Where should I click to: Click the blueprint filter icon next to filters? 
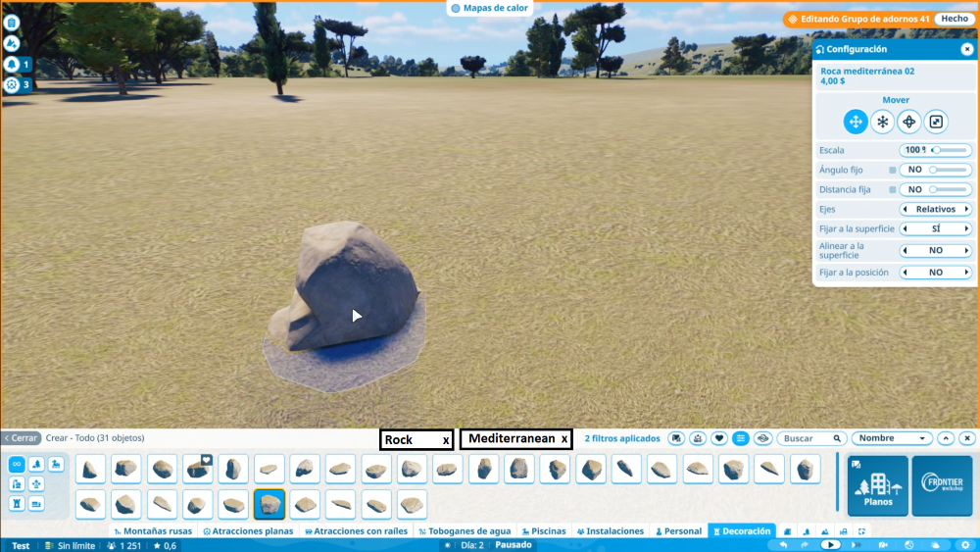pos(676,438)
